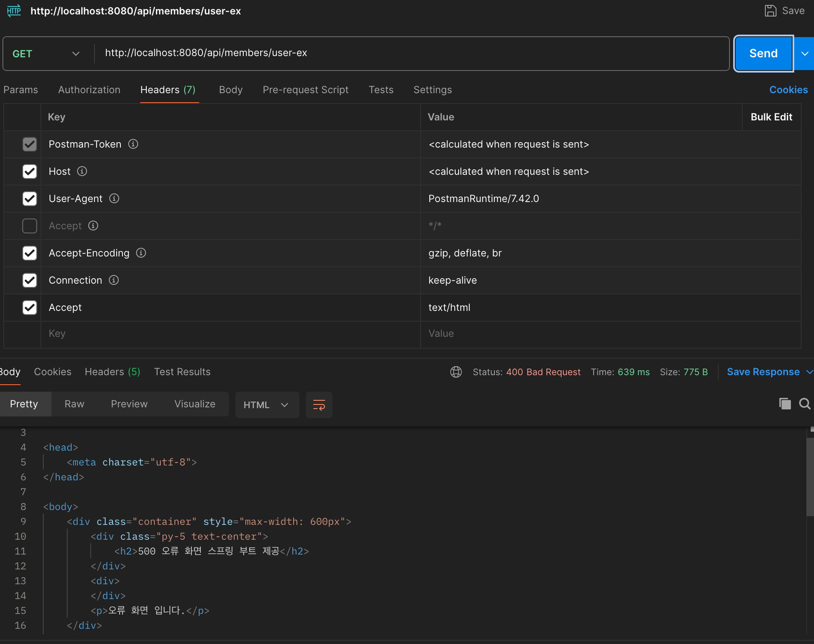Expand the HTML format dropdown
This screenshot has width=814, height=644.
pyautogui.click(x=266, y=405)
